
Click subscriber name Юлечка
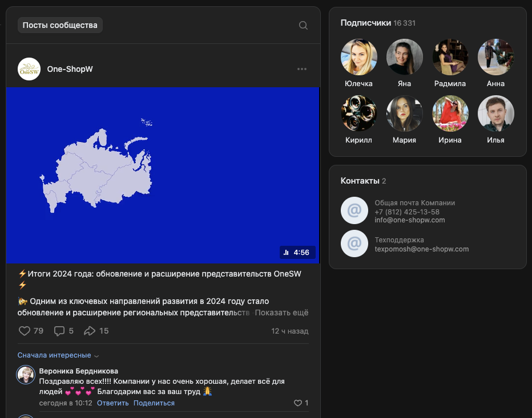[358, 83]
